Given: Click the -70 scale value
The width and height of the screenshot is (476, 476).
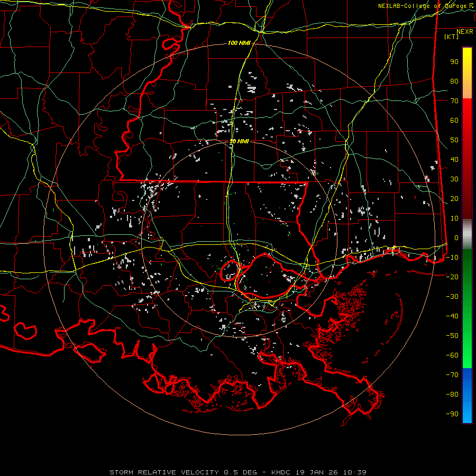Looking at the screenshot, I should [452, 375].
